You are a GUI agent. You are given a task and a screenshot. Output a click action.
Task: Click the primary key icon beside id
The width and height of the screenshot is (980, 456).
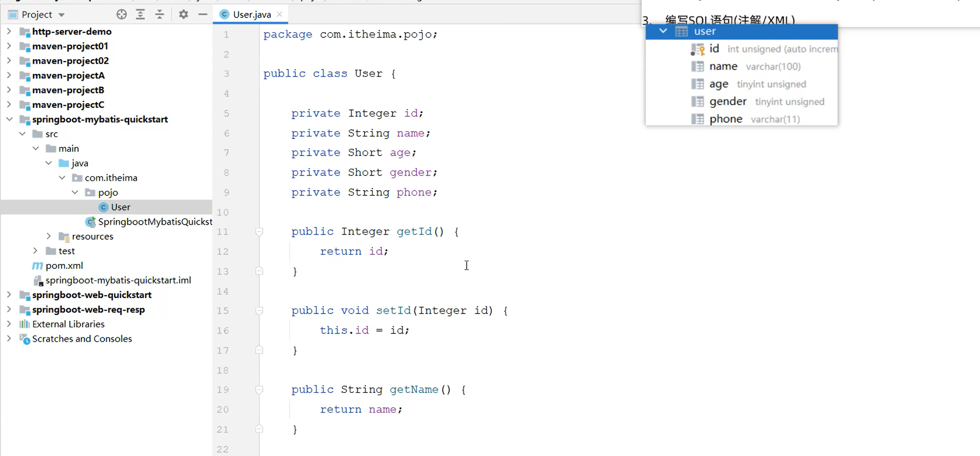[x=698, y=49]
